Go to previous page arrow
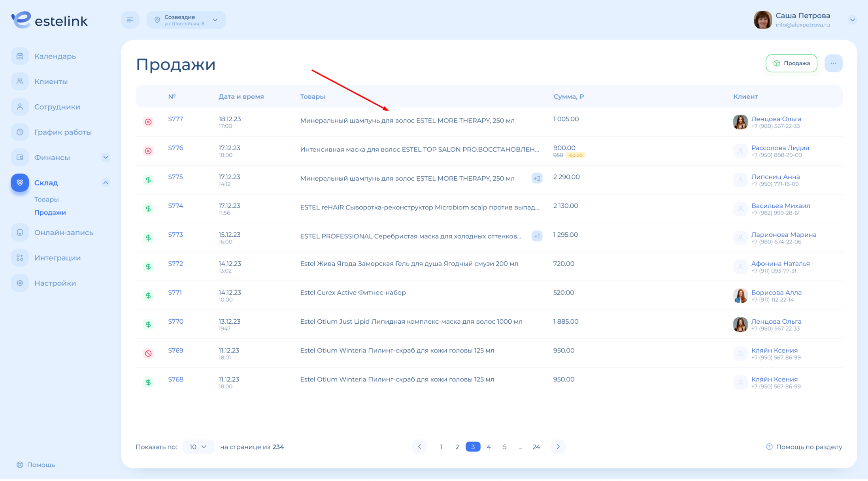Image resolution: width=868 pixels, height=481 pixels. click(x=419, y=447)
